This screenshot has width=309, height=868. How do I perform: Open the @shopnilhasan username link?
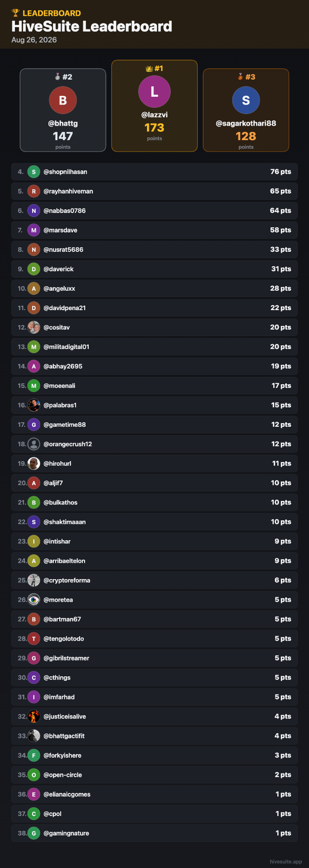click(65, 172)
